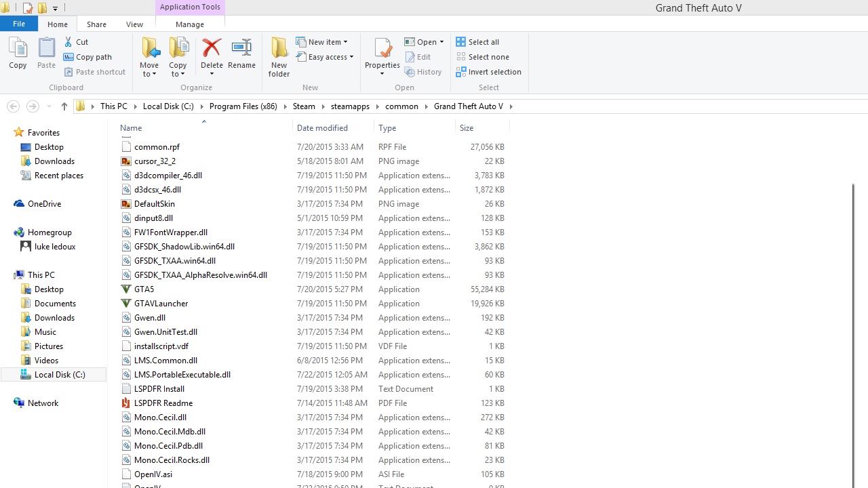Create a New folder from the ribbon
Screen dimensions: 868x488
coord(279,56)
